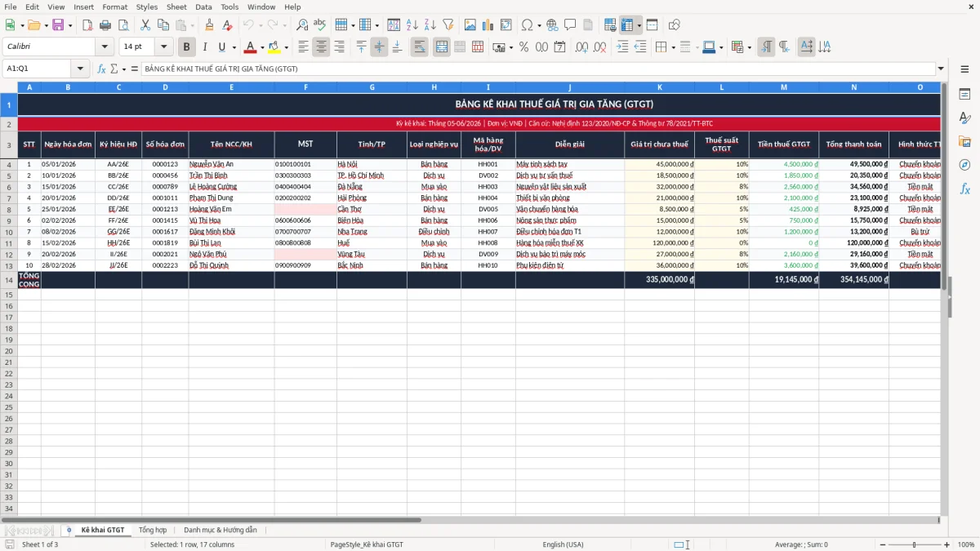
Task: Open Borders dropdown arrow
Action: [x=673, y=47]
